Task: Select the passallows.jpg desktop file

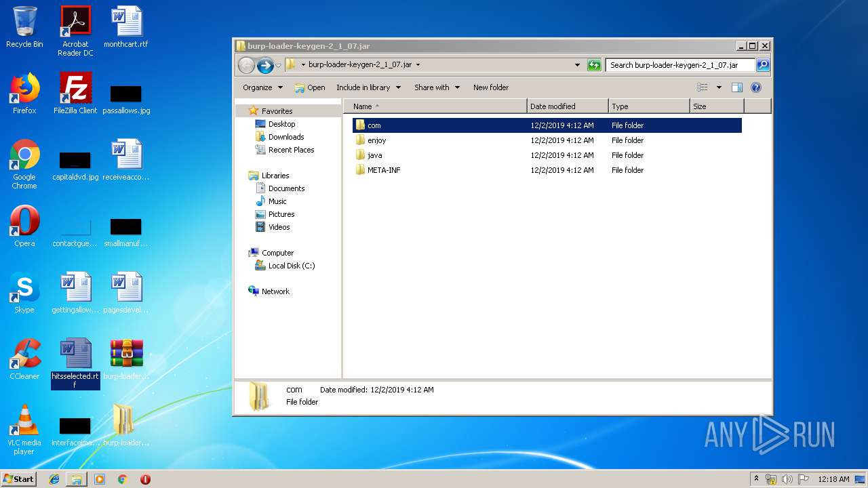Action: tap(126, 98)
